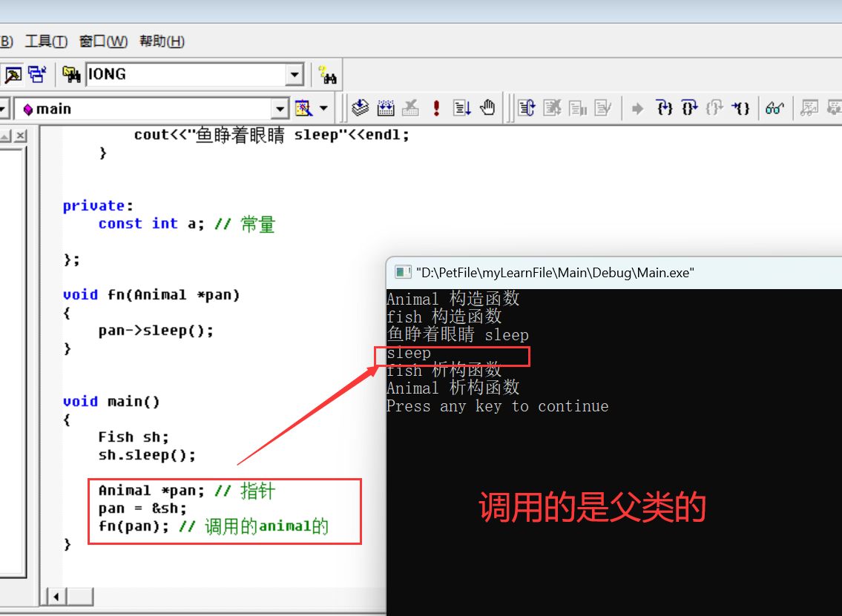Click the Go debug icon
This screenshot has height=616, width=842.
coord(462,108)
